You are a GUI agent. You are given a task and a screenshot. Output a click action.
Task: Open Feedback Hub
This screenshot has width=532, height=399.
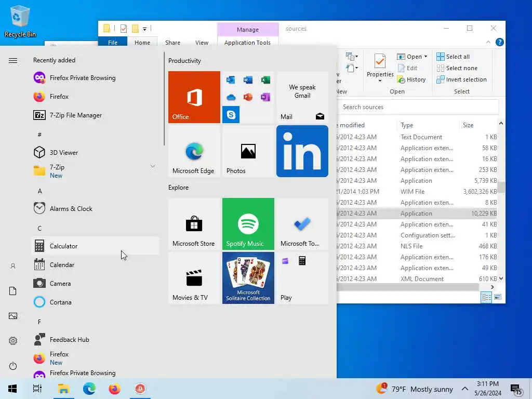[96, 339]
